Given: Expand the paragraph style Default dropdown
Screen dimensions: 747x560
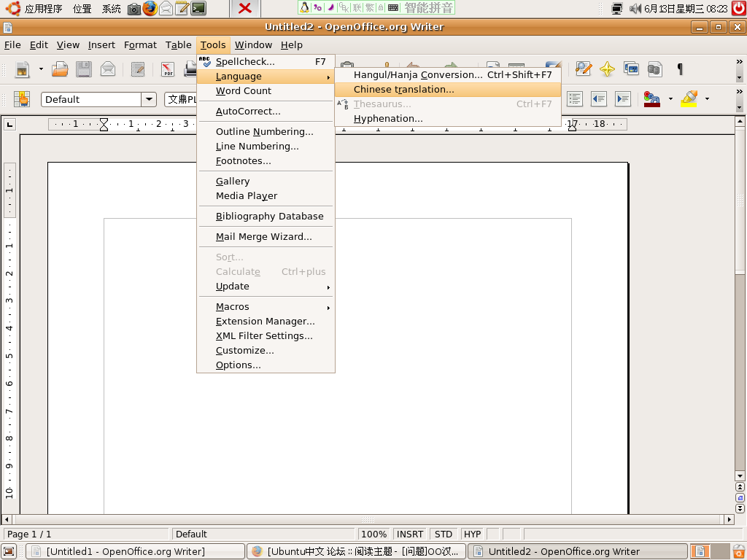Looking at the screenshot, I should point(149,99).
